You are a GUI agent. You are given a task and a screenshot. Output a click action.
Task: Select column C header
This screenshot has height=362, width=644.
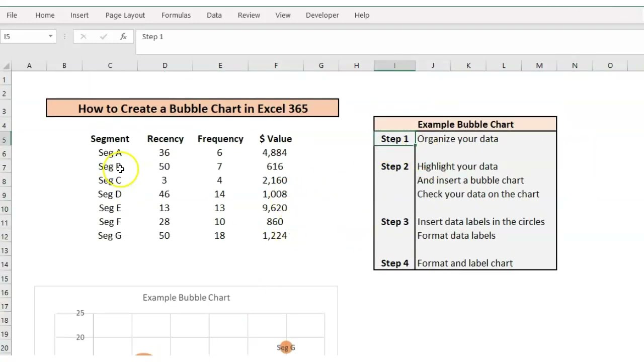tap(110, 65)
